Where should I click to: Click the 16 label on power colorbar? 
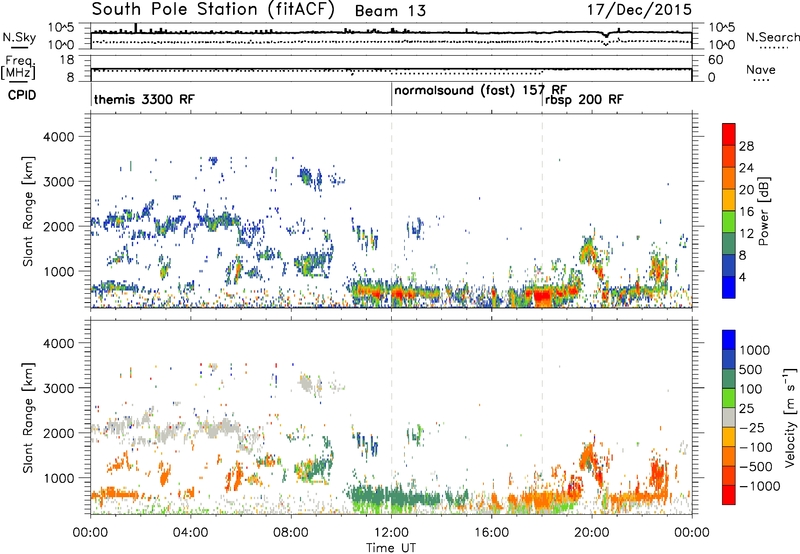pos(746,212)
